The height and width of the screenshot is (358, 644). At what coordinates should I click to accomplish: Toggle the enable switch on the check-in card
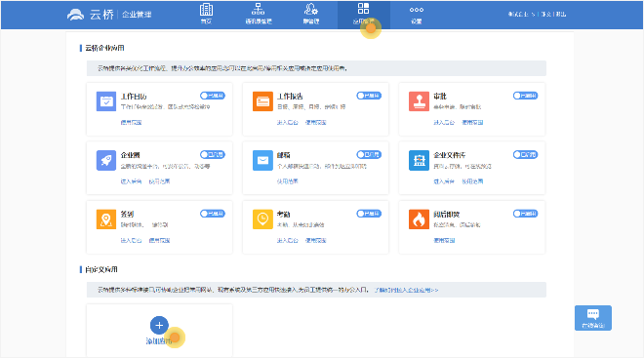pos(213,214)
